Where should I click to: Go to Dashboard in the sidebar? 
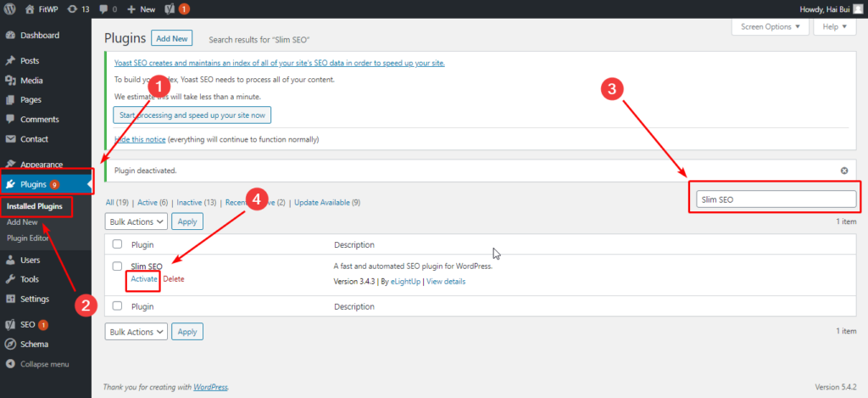40,36
